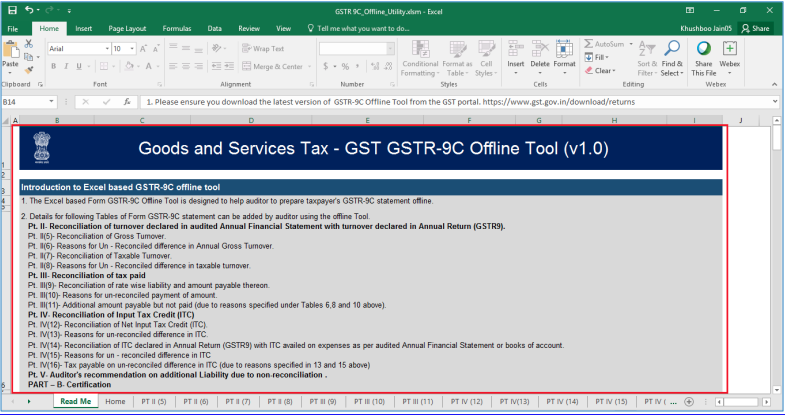Click the Insert Function fx icon

point(127,102)
